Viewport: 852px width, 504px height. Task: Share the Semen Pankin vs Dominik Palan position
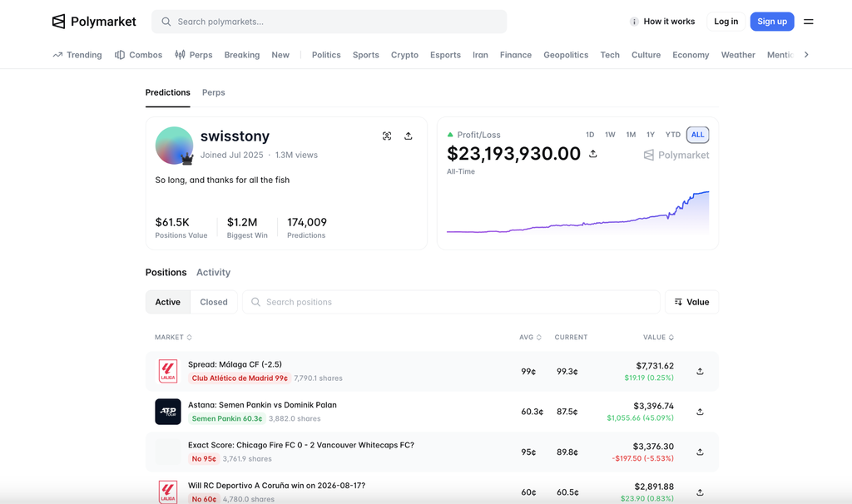coord(700,412)
